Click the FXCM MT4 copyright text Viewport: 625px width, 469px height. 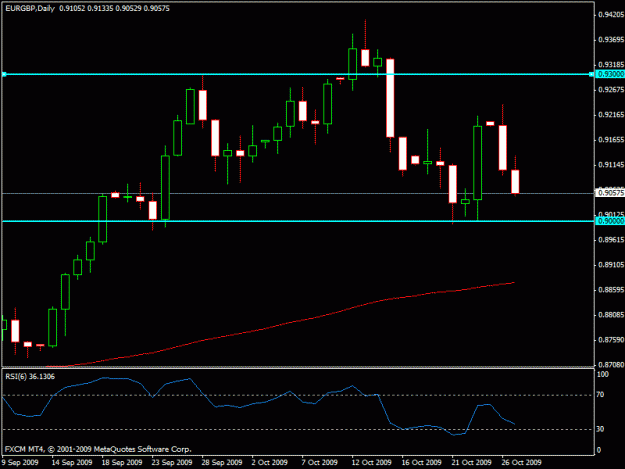(x=98, y=449)
